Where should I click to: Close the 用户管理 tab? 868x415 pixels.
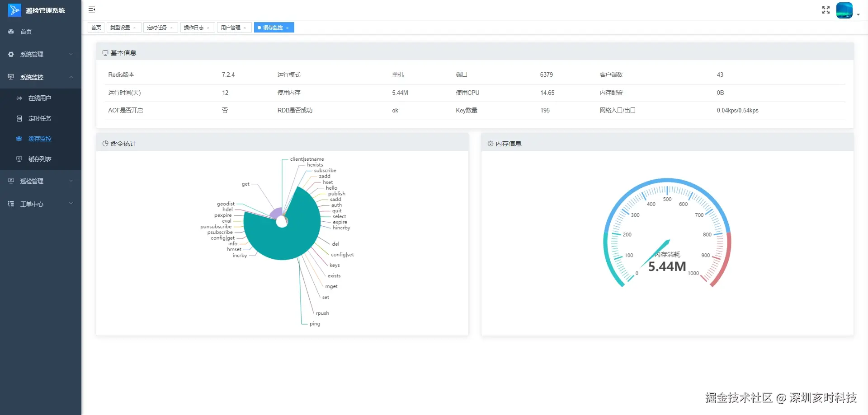coord(245,28)
